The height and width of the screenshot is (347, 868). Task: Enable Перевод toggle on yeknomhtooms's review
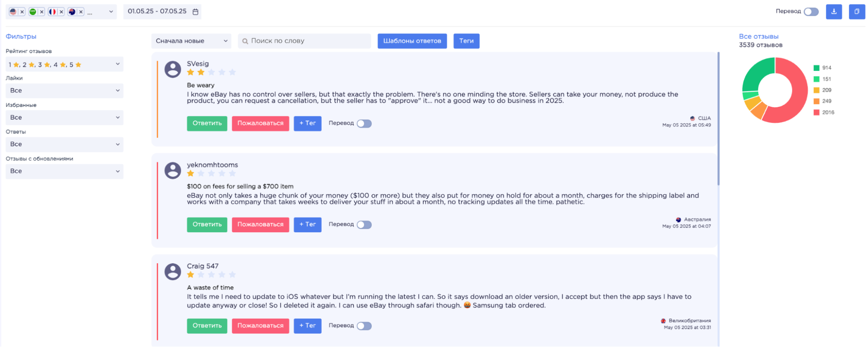click(x=364, y=225)
